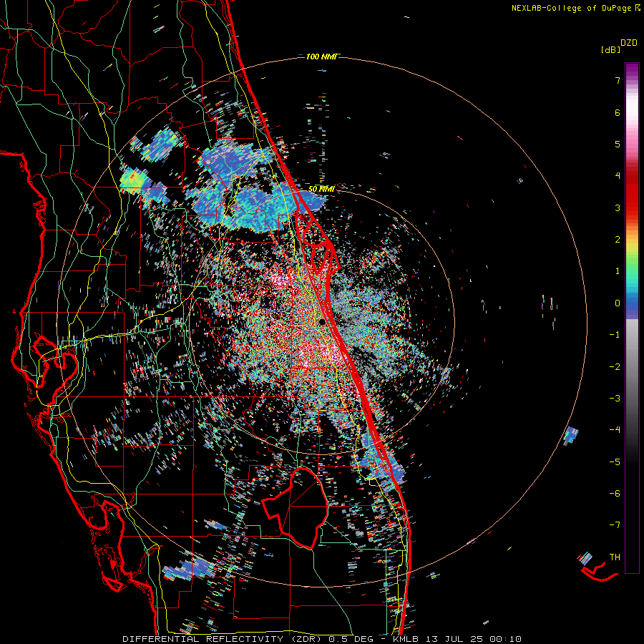Click the -5 value on the color scale
644x644 pixels.
[x=615, y=462]
